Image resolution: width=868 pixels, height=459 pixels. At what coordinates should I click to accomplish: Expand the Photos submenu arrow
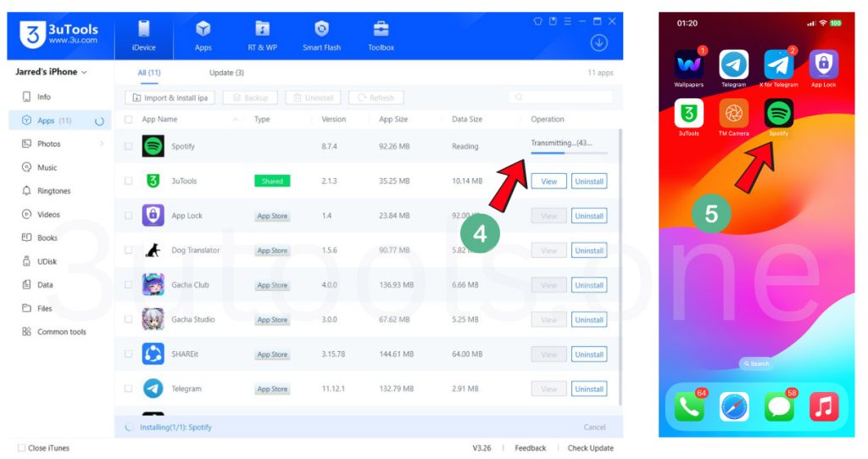pos(102,143)
